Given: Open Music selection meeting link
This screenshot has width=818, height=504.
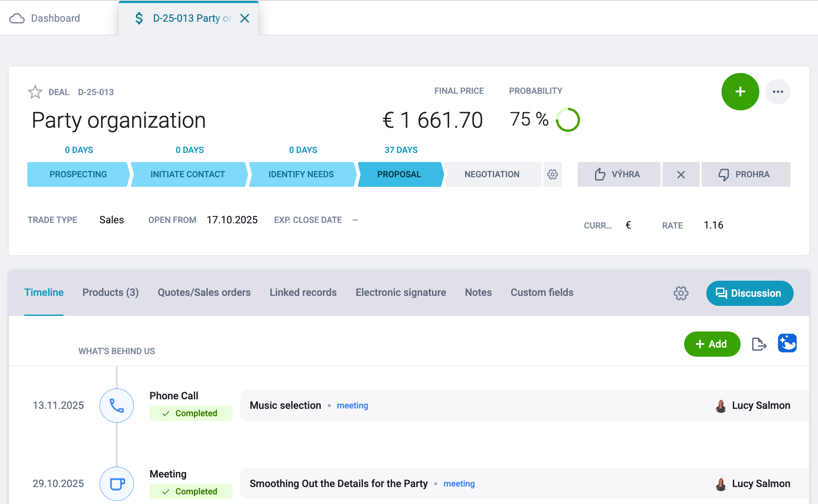Looking at the screenshot, I should click(x=352, y=405).
